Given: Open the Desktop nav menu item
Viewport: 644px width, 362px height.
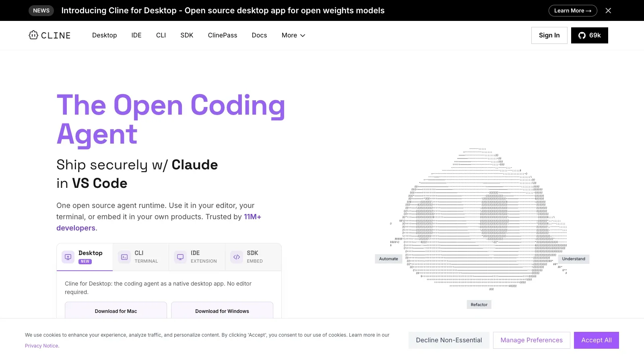Looking at the screenshot, I should pos(104,35).
